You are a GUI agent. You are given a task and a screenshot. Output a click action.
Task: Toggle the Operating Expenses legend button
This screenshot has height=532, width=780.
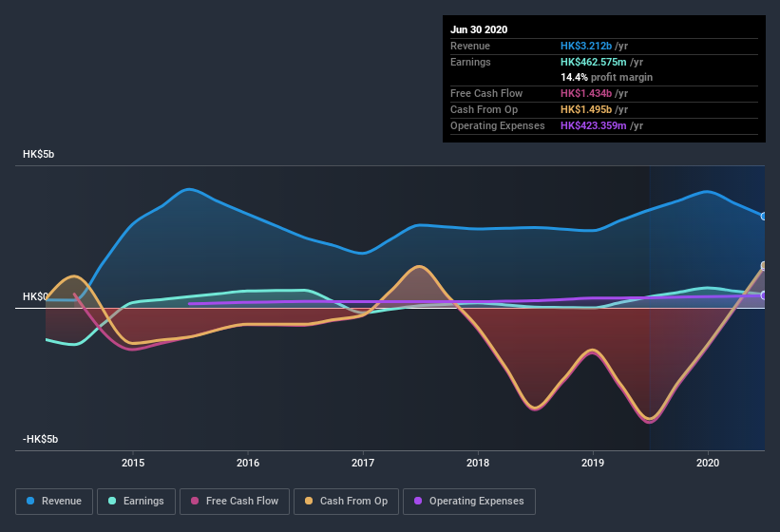pyautogui.click(x=469, y=502)
